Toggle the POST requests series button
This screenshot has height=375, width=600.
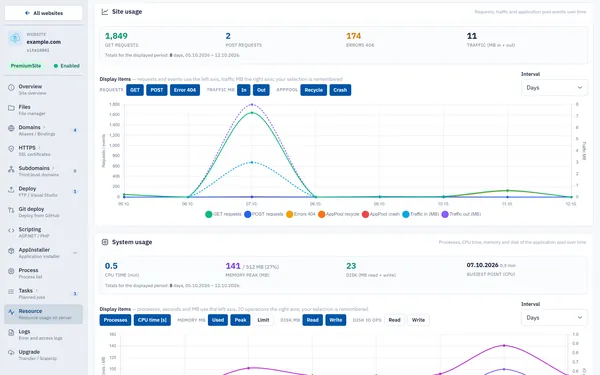157,90
